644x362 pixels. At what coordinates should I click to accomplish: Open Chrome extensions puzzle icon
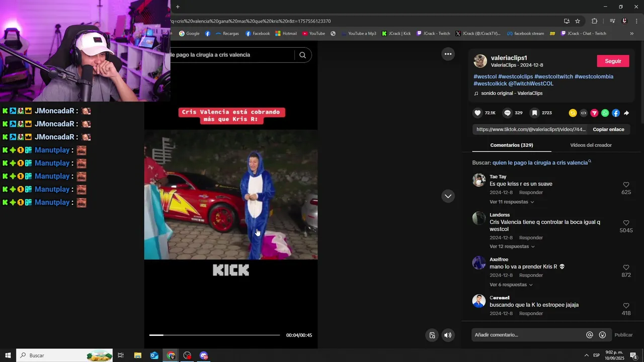[x=594, y=21]
